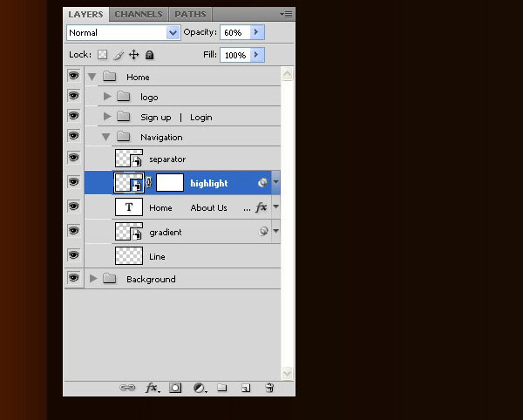Image resolution: width=523 pixels, height=420 pixels.
Task: Click the smart filter icon on the gradient layer
Action: tap(263, 231)
